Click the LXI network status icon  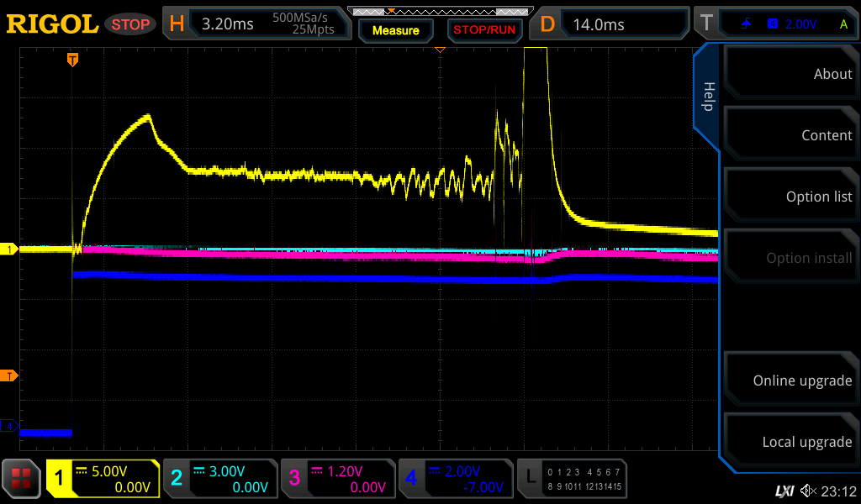(784, 491)
